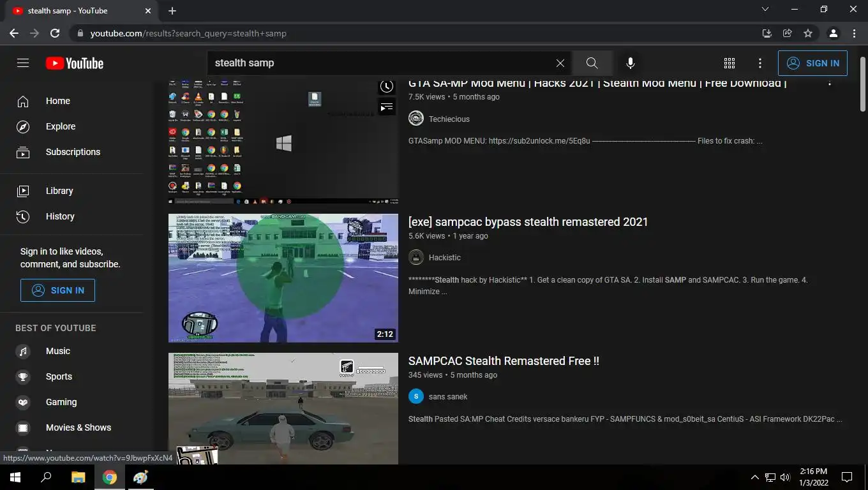
Task: Open sans sanek channel name
Action: 448,397
